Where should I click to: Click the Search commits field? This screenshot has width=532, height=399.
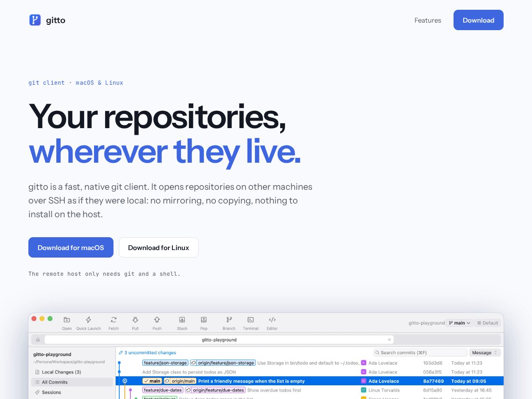pos(420,352)
